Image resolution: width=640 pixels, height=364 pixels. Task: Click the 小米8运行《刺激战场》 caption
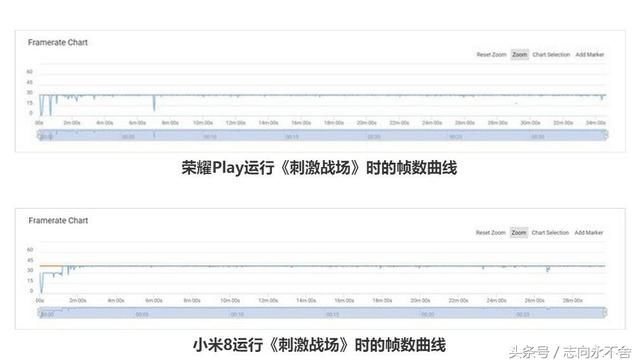point(320,345)
